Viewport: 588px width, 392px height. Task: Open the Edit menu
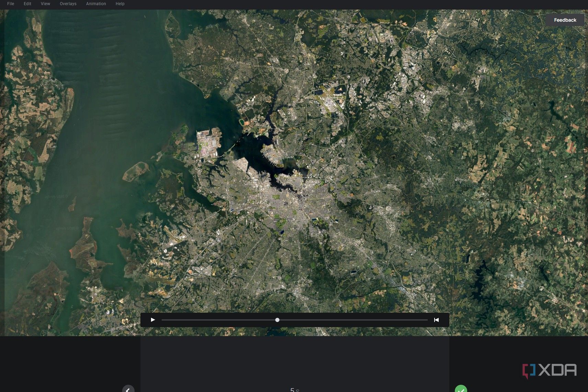point(27,4)
